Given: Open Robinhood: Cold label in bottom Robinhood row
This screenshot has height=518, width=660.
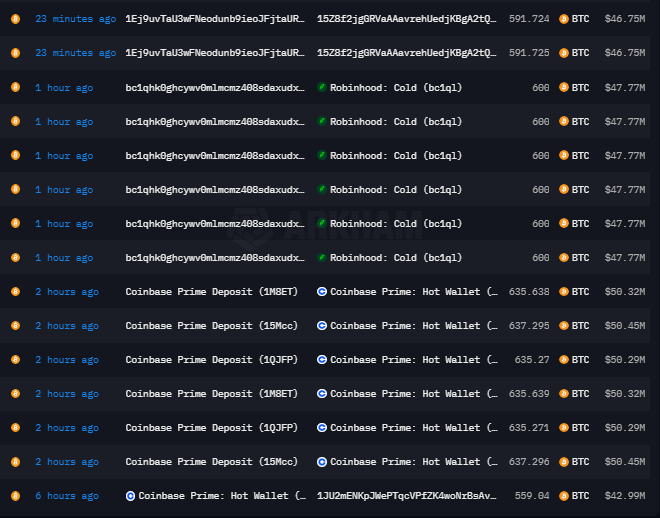Looking at the screenshot, I should click(x=395, y=258).
